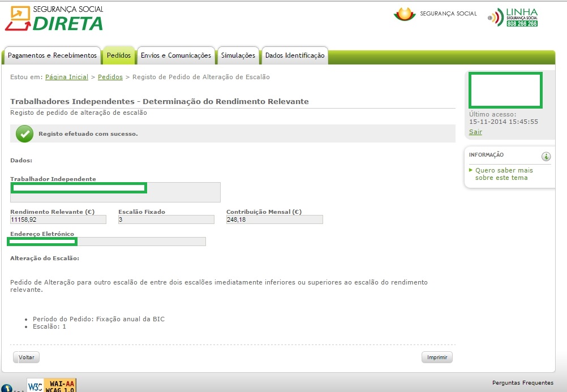Open the Dados Identificação tab
The width and height of the screenshot is (567, 392).
tap(295, 55)
